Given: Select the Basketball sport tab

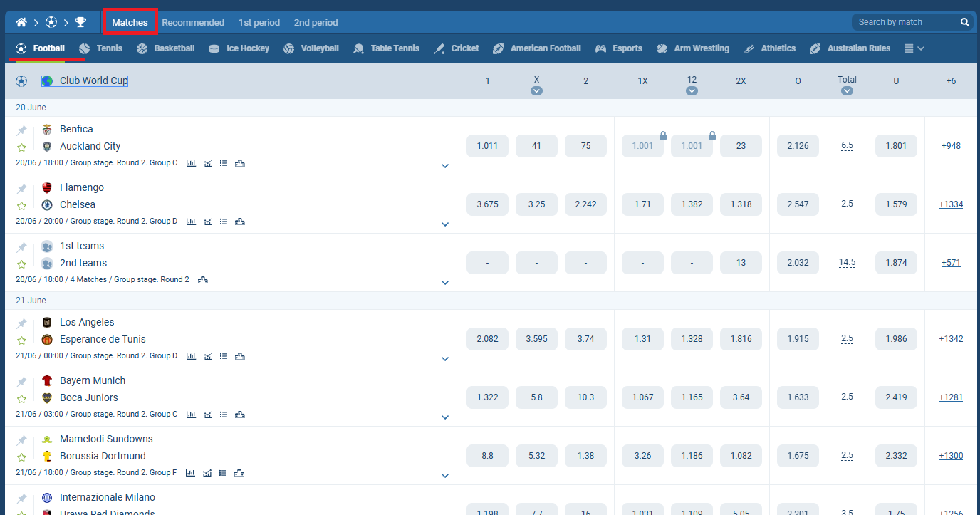Looking at the screenshot, I should [165, 48].
